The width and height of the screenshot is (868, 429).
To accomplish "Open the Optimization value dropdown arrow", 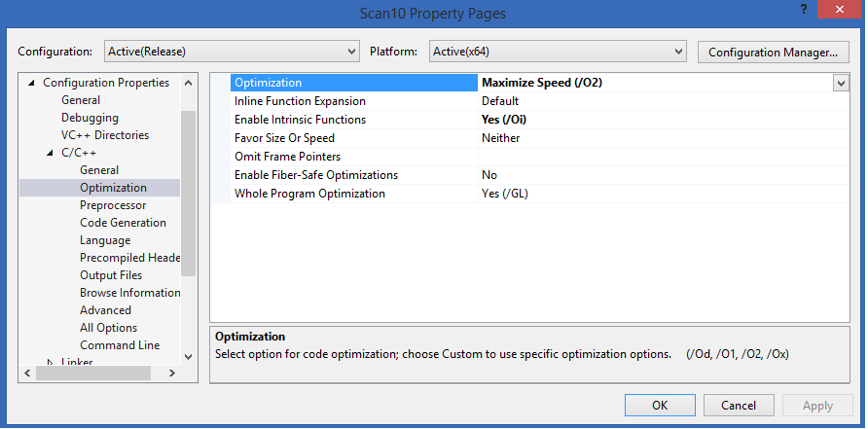I will (x=841, y=84).
